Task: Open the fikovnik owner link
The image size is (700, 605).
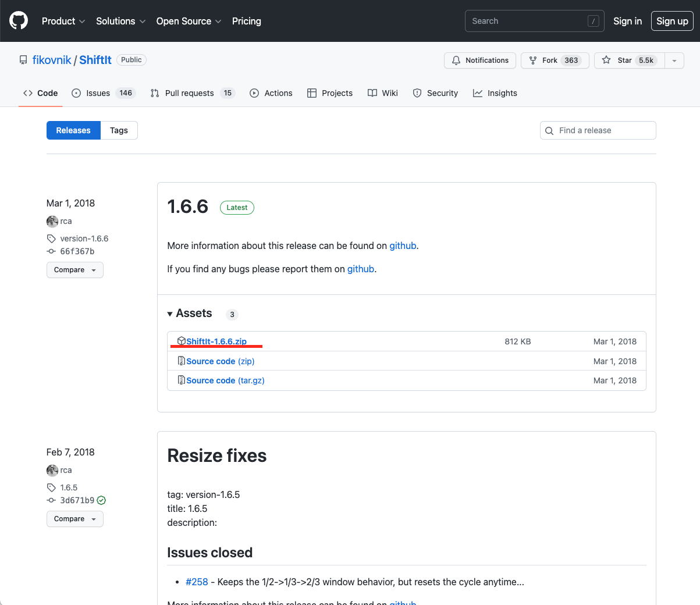Action: [52, 60]
